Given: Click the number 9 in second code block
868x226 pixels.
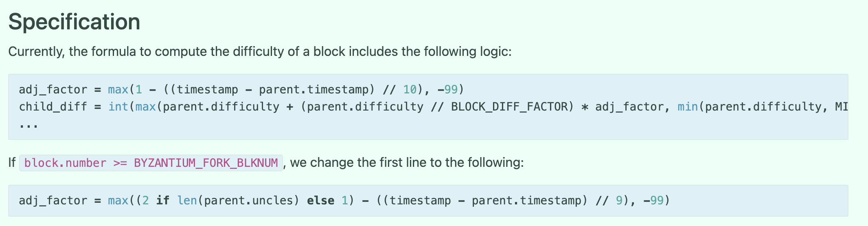Looking at the screenshot, I should (x=619, y=200).
